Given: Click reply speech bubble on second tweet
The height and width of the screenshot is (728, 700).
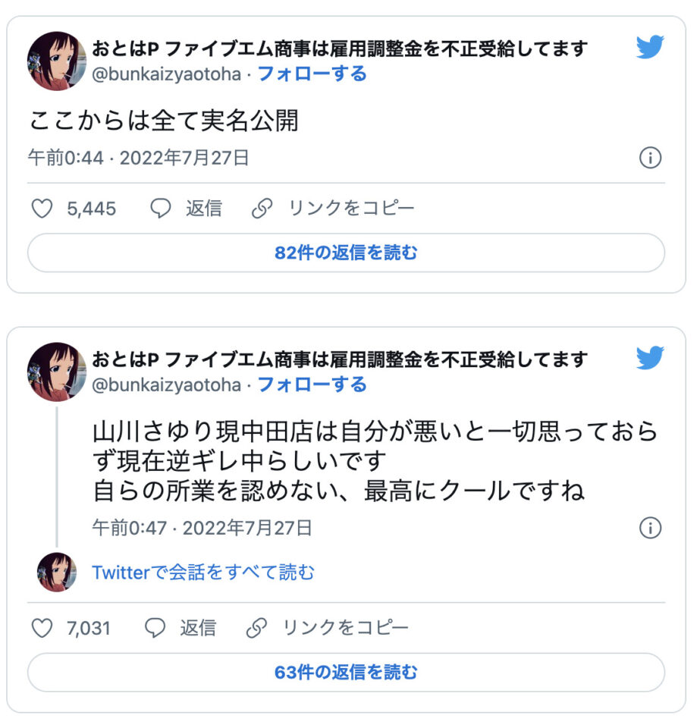Looking at the screenshot, I should click(x=155, y=628).
